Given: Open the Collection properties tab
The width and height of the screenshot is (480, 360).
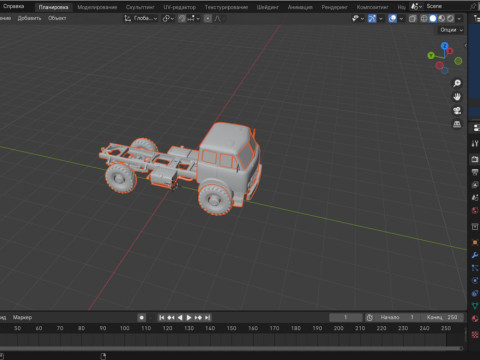Looking at the screenshot, I should (x=475, y=227).
